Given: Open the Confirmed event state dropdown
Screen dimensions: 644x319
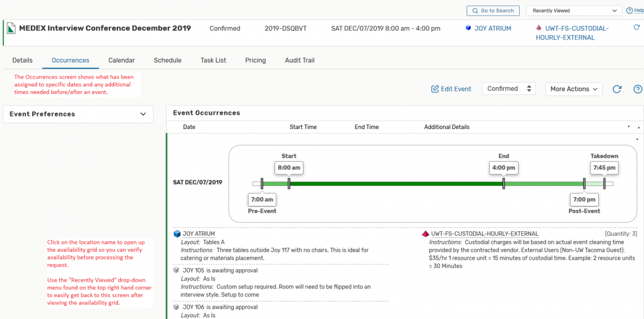Looking at the screenshot, I should click(x=508, y=89).
